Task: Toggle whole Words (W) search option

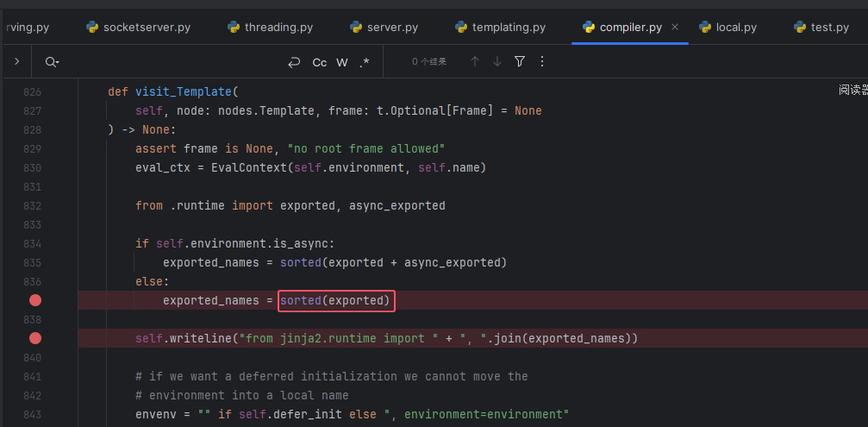Action: 342,62
